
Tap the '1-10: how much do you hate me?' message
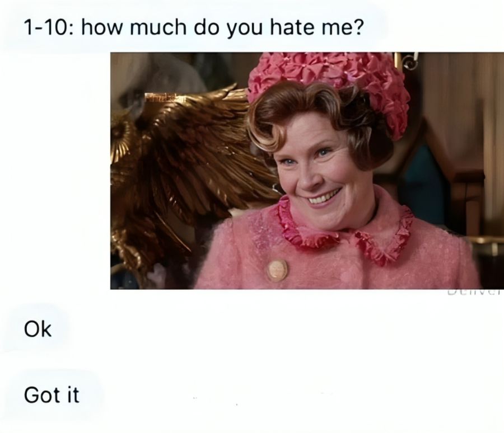(x=194, y=27)
